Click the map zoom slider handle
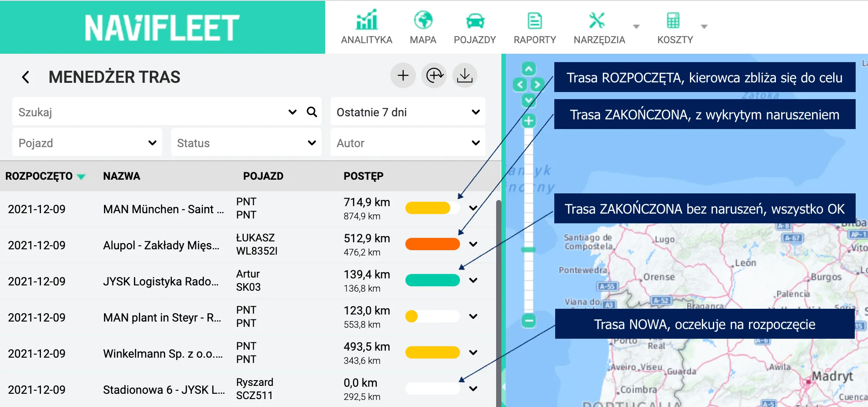Image resolution: width=868 pixels, height=407 pixels. pyautogui.click(x=529, y=250)
